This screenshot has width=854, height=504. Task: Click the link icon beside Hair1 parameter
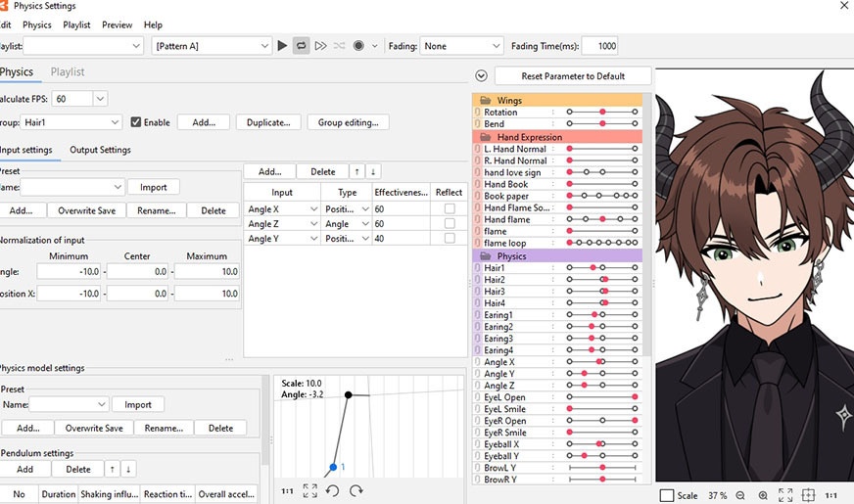[x=478, y=268]
